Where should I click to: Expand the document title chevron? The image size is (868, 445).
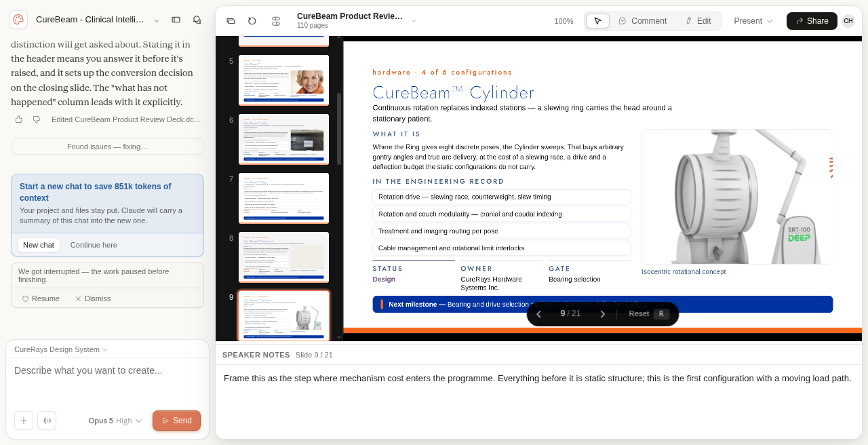[x=414, y=21]
